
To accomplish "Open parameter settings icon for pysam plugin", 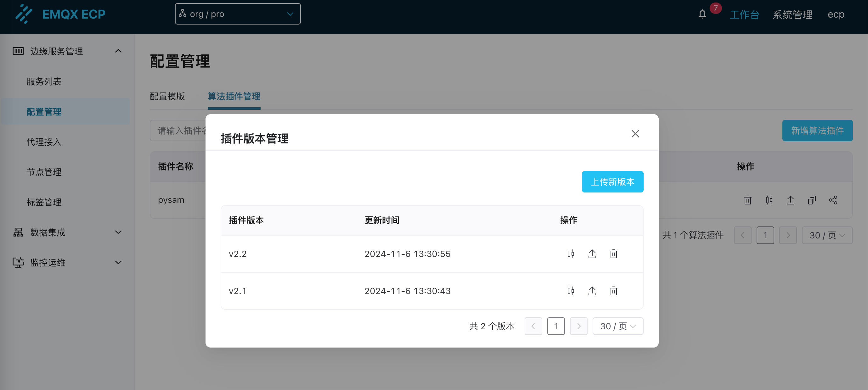I will point(769,200).
